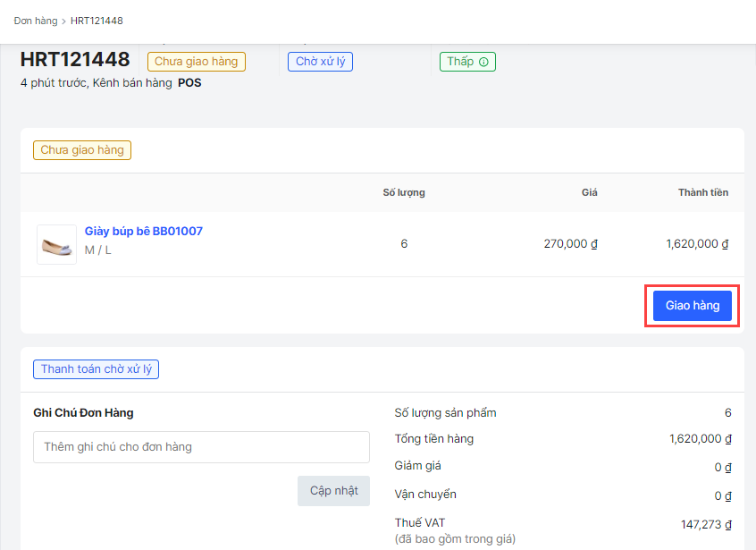Screen dimensions: 756x550
Task: Click the Tổng tiền hàng amount in the summary
Action: pos(700,439)
